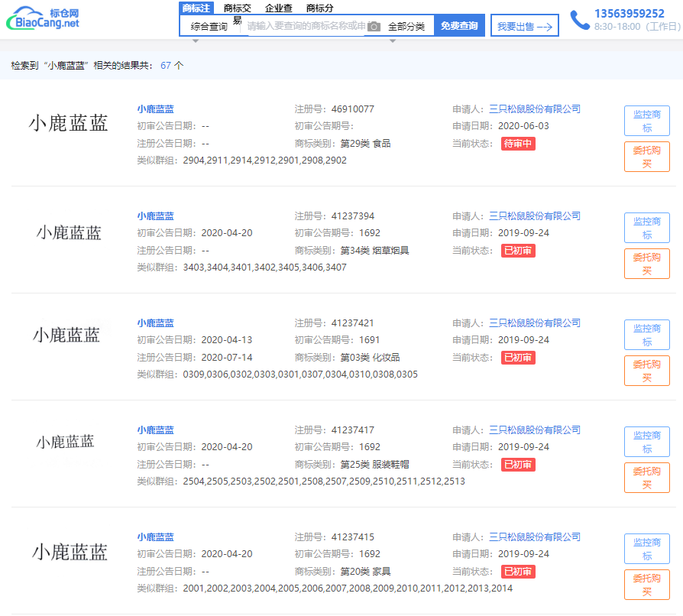
Task: Click the 已初审 badge for 第34类 烟草烟具
Action: [518, 251]
